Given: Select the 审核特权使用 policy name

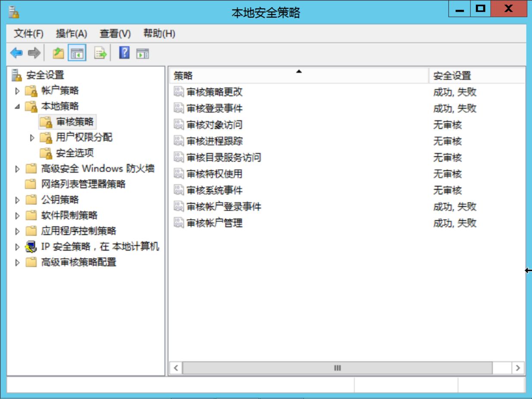Looking at the screenshot, I should pyautogui.click(x=214, y=174).
